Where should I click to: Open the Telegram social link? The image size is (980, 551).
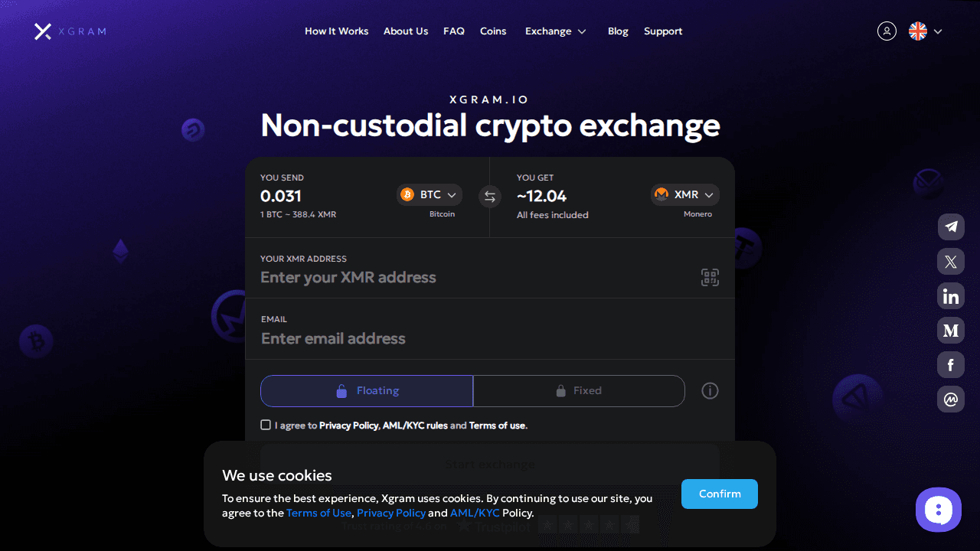[x=951, y=227]
